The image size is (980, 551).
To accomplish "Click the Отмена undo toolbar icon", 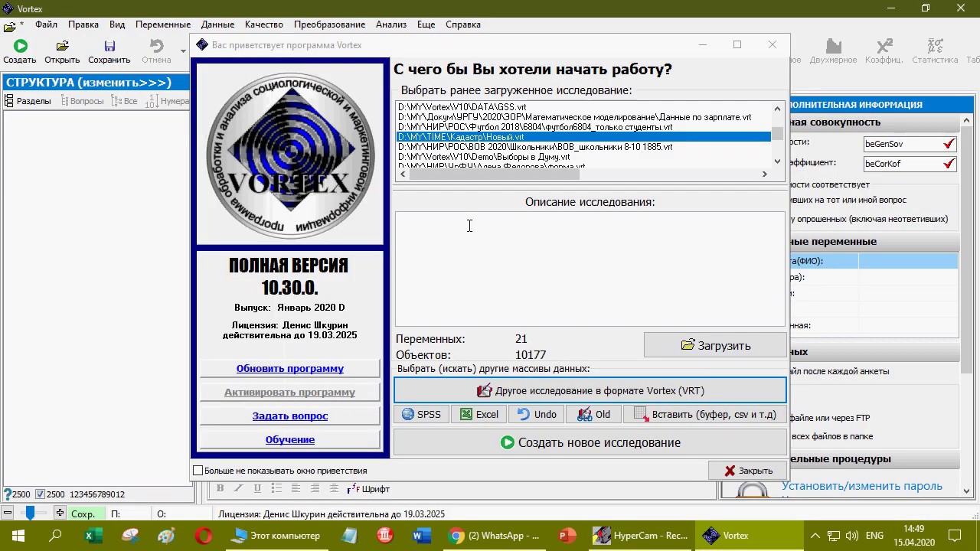I will tap(156, 47).
